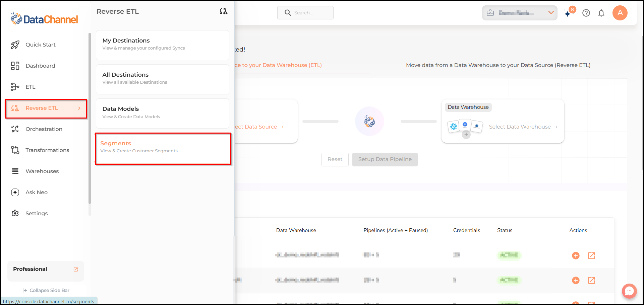Image resolution: width=644 pixels, height=305 pixels.
Task: Click the plus icon under warehouse logos
Action: tap(466, 135)
